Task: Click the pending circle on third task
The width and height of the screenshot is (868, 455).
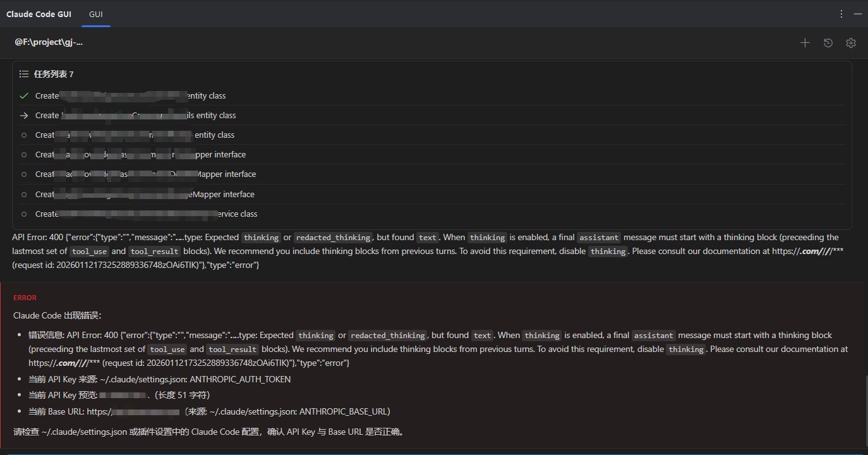Action: [24, 135]
